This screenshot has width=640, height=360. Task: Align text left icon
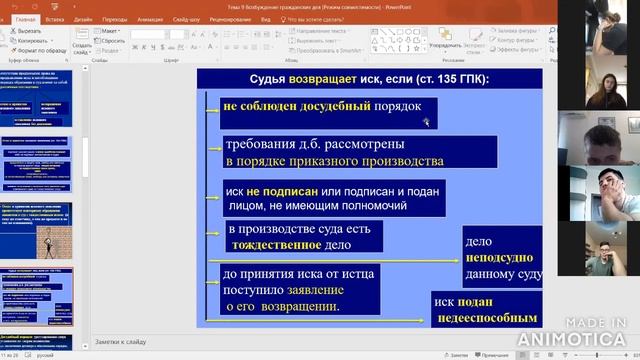[x=227, y=48]
